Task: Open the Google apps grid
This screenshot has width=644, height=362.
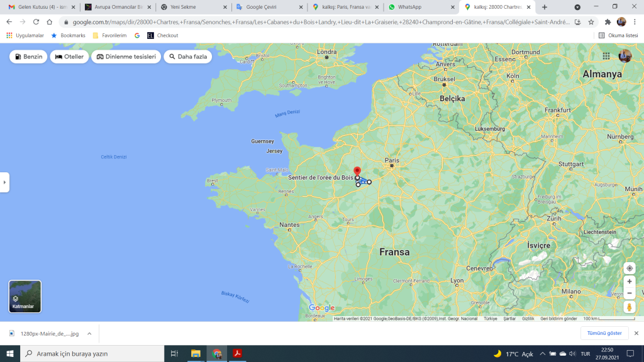Action: click(606, 56)
